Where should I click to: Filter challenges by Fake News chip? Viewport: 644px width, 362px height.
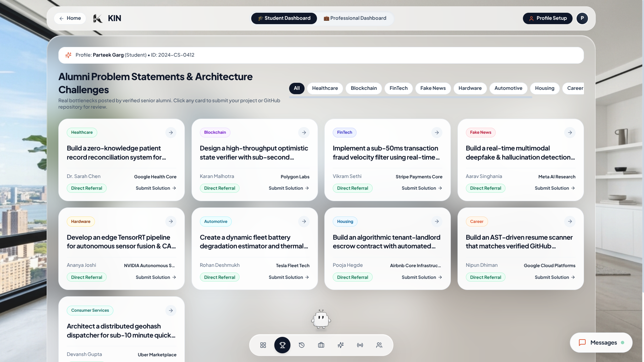coord(433,88)
